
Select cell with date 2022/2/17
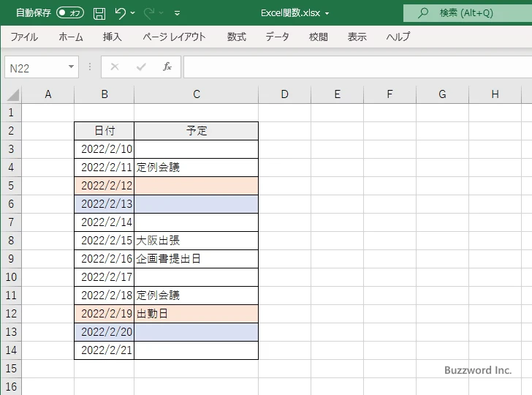pyautogui.click(x=104, y=277)
